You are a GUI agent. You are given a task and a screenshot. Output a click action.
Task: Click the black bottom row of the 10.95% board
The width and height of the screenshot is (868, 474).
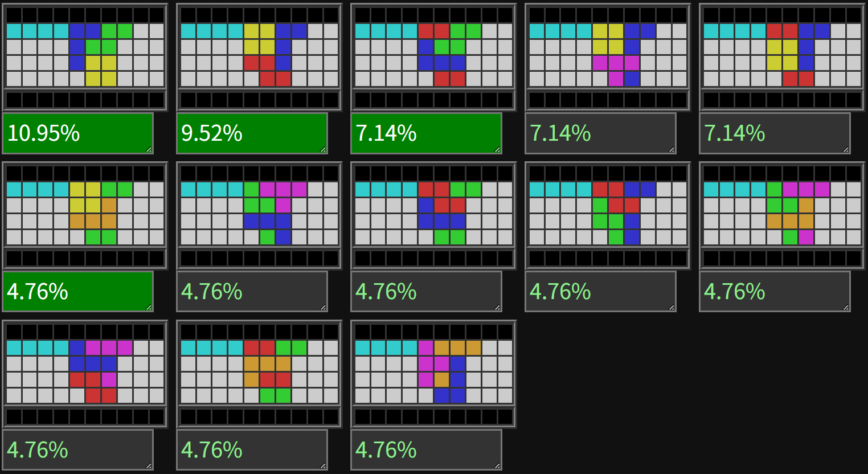coord(85,100)
